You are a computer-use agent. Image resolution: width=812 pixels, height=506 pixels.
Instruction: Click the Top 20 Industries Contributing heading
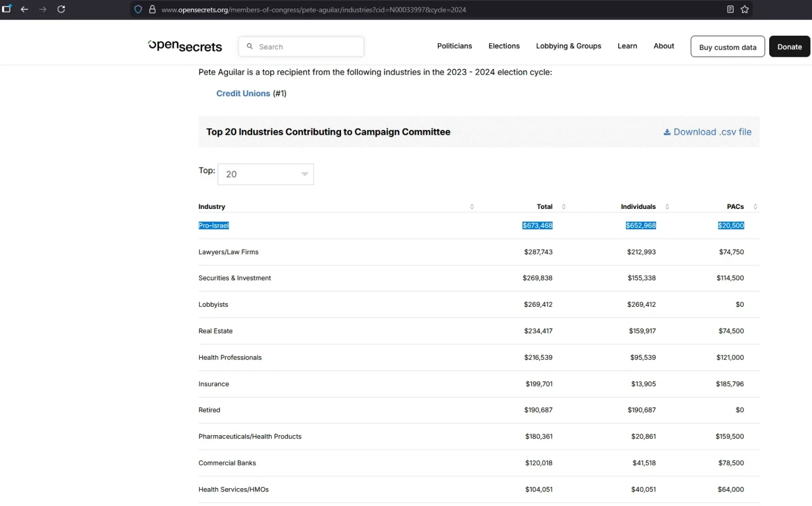[x=328, y=132]
